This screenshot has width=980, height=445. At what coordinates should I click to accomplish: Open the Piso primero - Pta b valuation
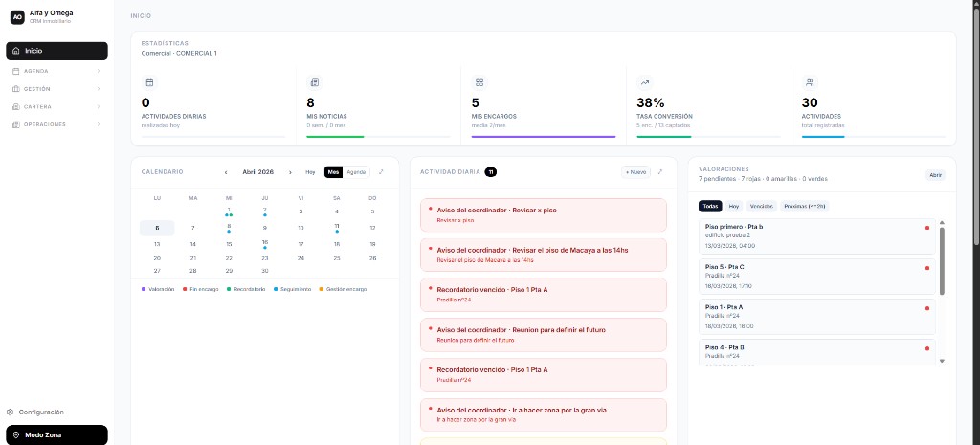(817, 236)
